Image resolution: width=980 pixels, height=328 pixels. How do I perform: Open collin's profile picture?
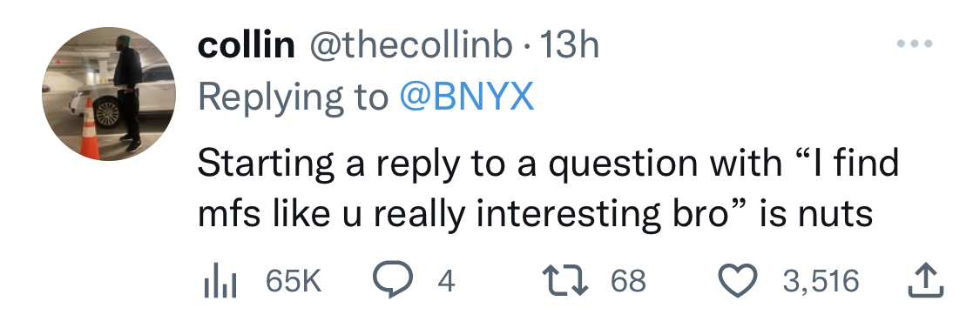click(109, 94)
